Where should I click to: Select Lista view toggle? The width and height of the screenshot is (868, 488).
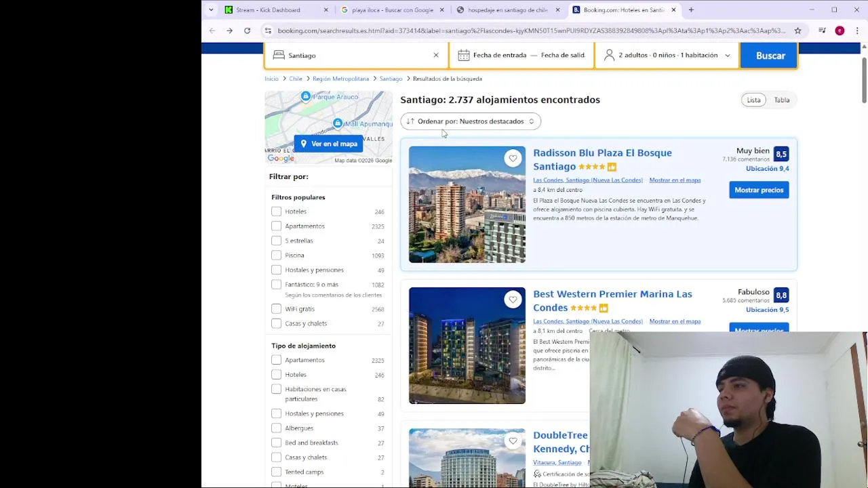pyautogui.click(x=753, y=100)
